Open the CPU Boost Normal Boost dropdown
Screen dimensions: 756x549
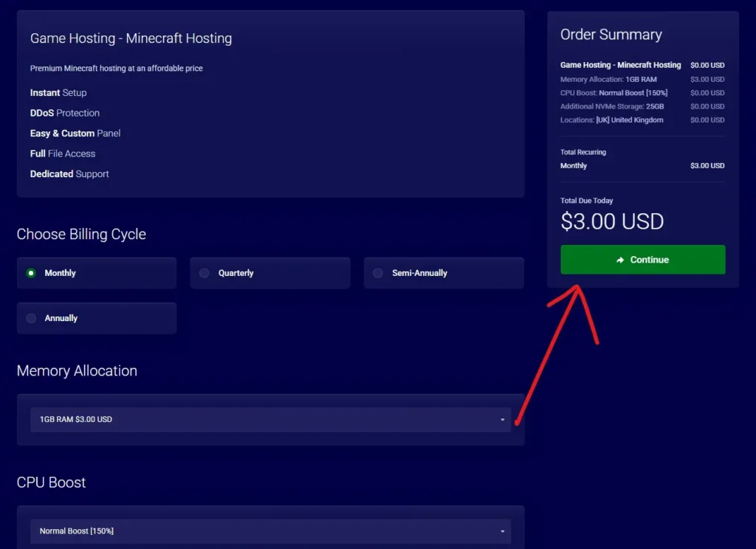pos(270,531)
